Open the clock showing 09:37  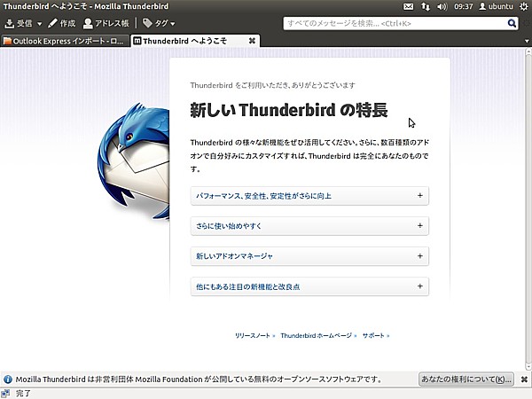pos(463,6)
